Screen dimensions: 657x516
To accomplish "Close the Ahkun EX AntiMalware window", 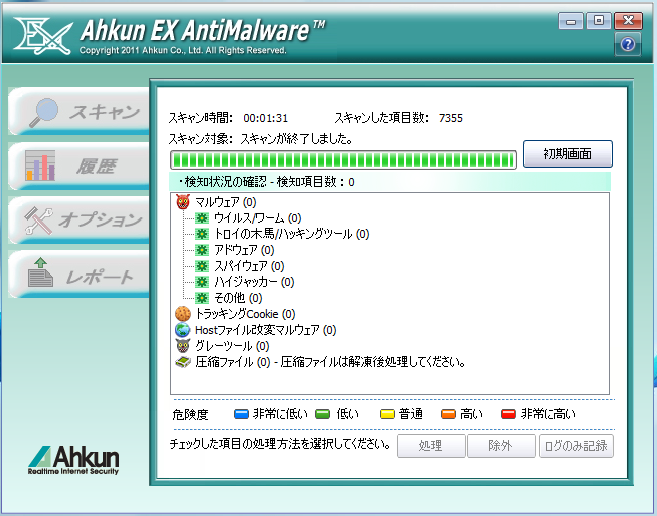I will click(628, 21).
